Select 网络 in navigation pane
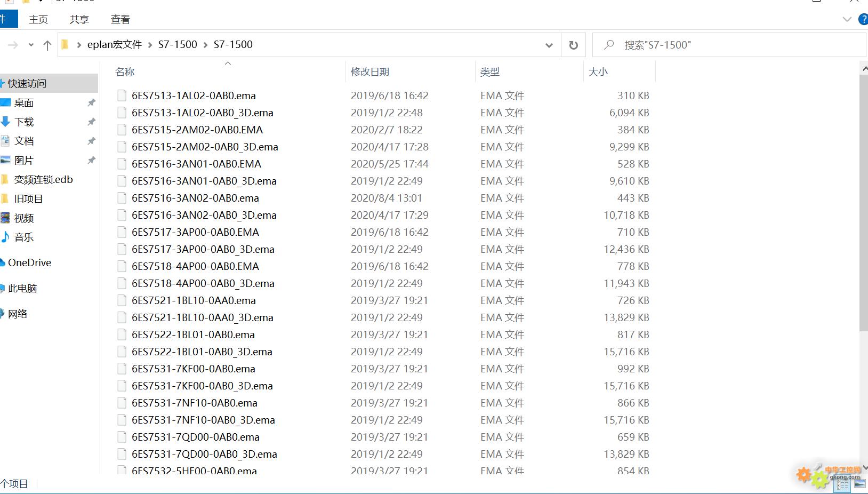 coord(18,314)
